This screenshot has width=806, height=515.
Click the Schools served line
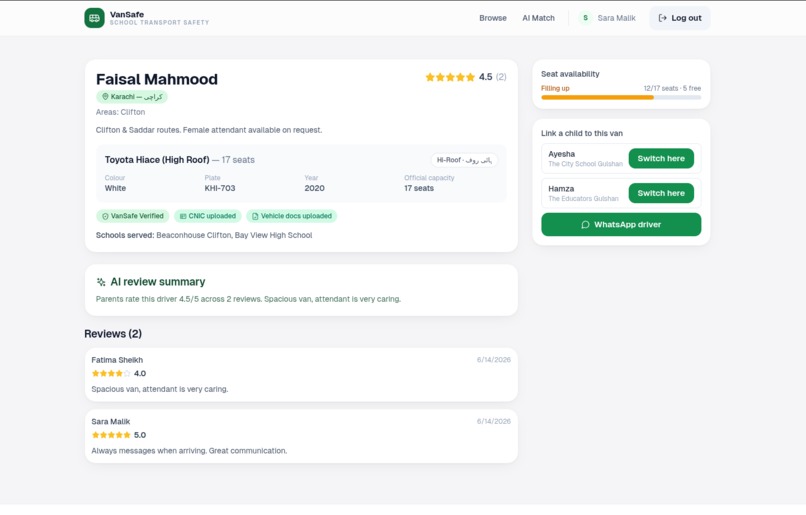(204, 235)
